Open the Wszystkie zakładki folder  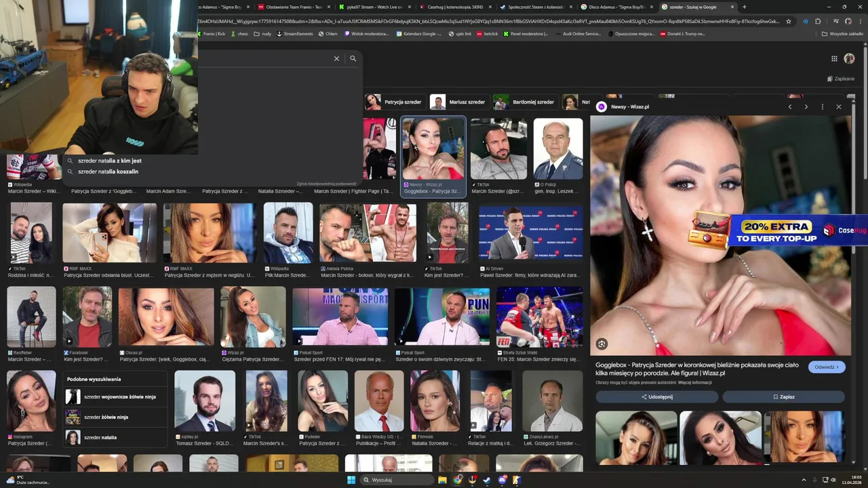pos(842,33)
